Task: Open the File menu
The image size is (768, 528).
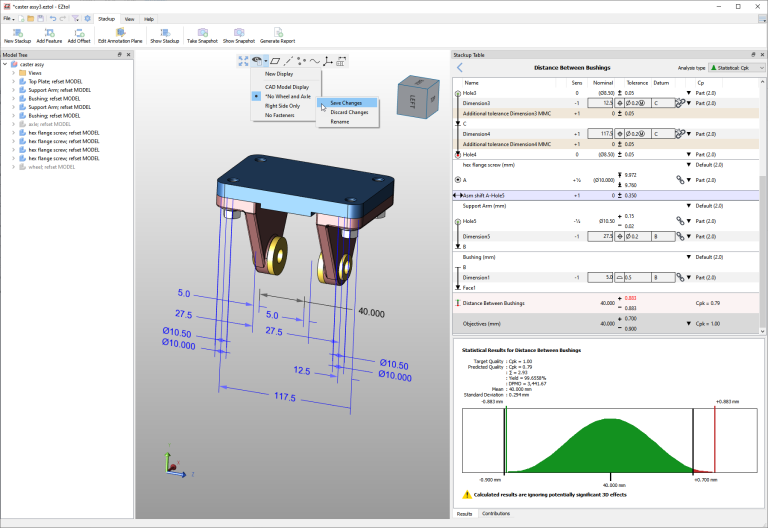Action: (8, 19)
